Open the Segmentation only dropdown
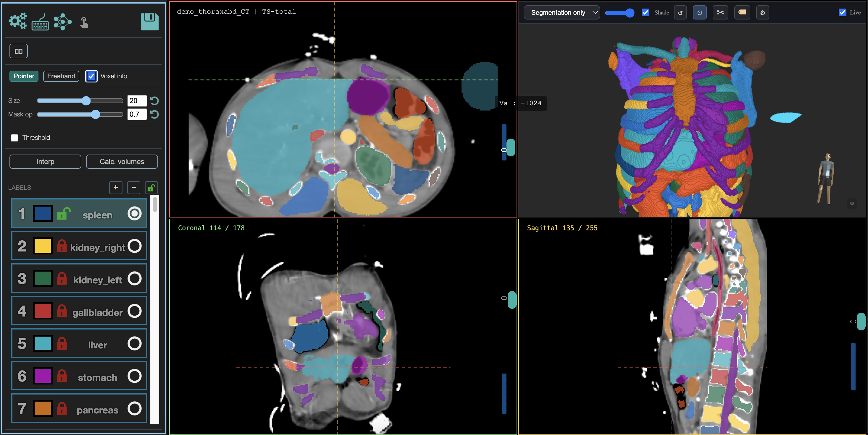868x435 pixels. 562,13
